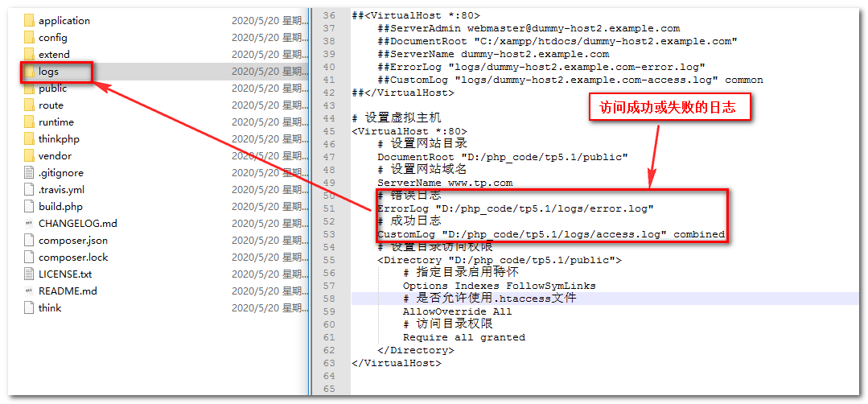Select the README.md file name

coord(68,291)
